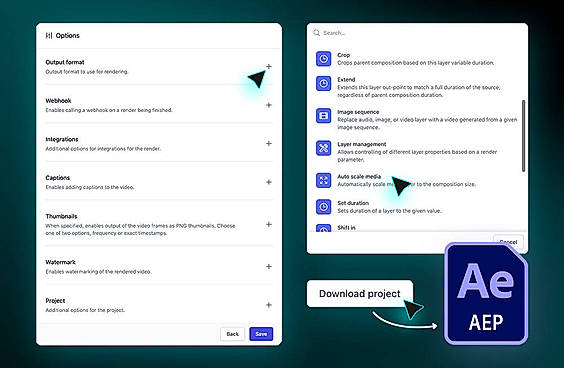Viewport: 564px width, 368px height.
Task: Focus the Search input field
Action: tap(417, 33)
